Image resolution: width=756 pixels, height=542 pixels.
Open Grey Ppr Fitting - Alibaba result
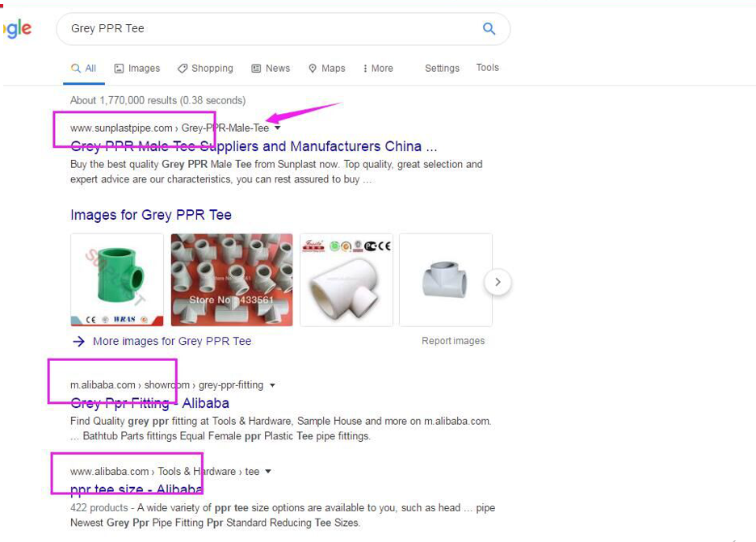pyautogui.click(x=150, y=403)
